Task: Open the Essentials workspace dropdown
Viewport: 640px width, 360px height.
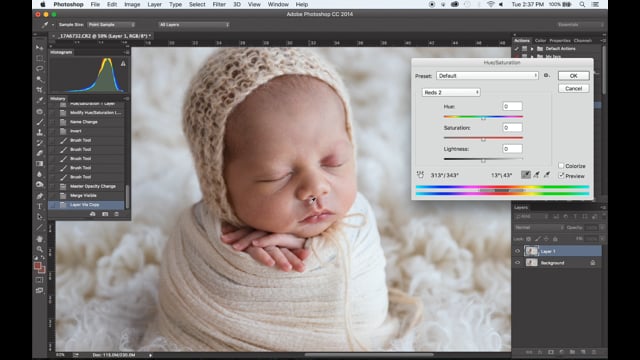Action: (579, 24)
